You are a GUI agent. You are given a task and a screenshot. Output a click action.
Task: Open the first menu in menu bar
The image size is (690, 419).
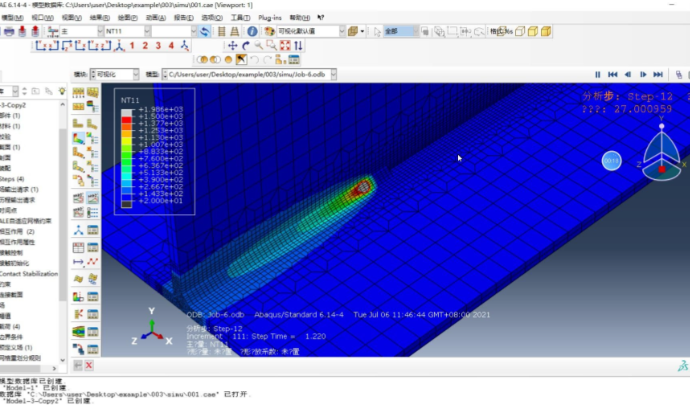tap(12, 17)
